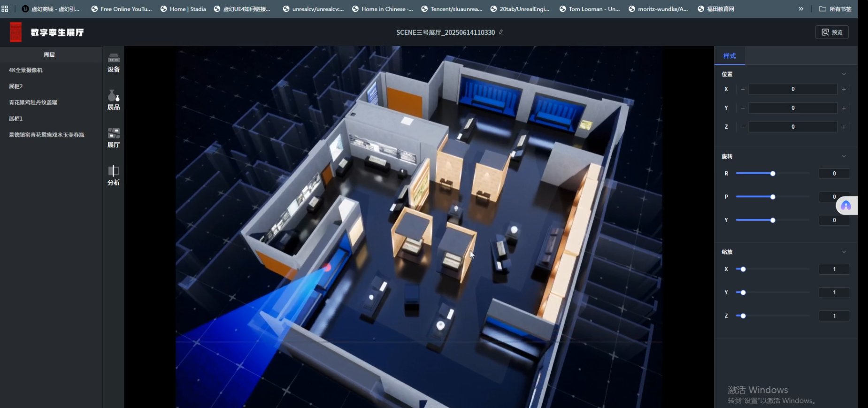Decrease position Z with minus button
Viewport: 868px width, 408px height.
coord(743,127)
